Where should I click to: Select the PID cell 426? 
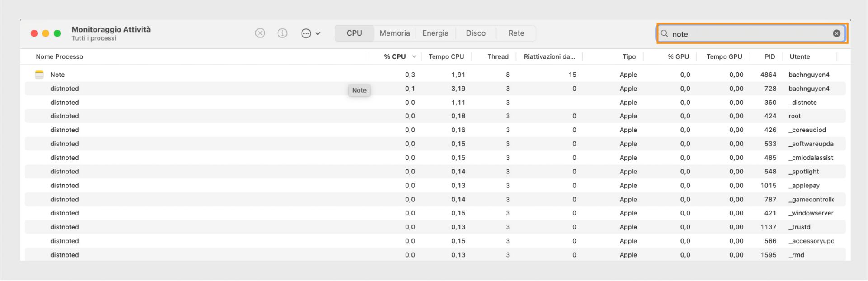[770, 130]
